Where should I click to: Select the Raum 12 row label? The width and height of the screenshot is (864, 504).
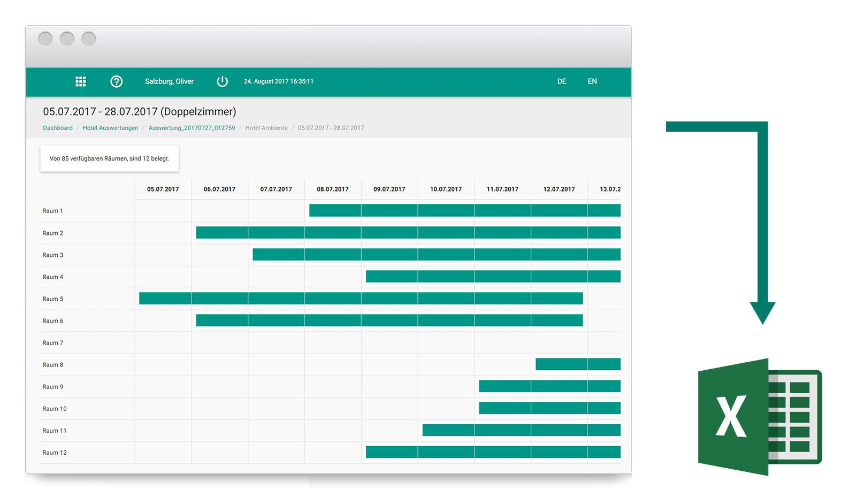tap(55, 453)
